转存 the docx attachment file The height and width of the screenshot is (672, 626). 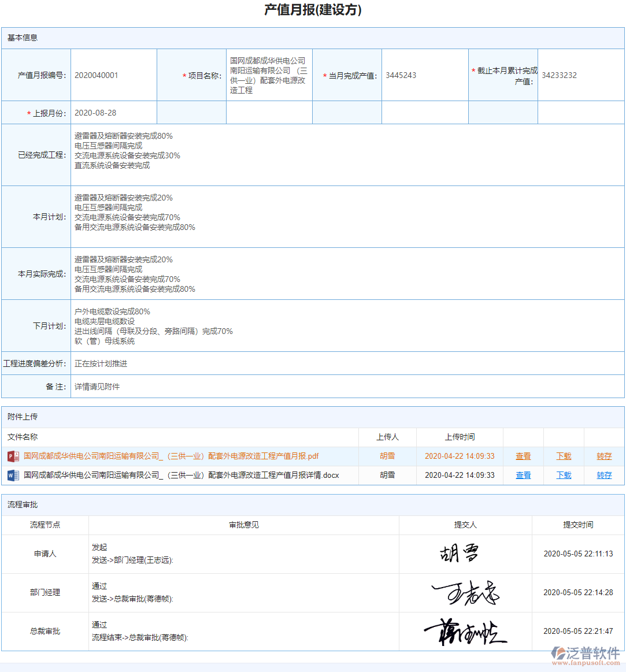coord(603,475)
